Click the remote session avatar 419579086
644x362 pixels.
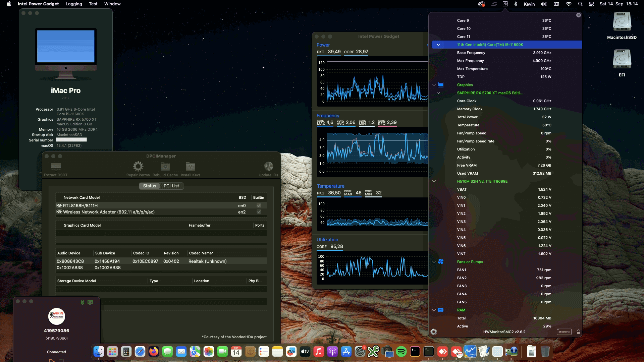coord(57,316)
